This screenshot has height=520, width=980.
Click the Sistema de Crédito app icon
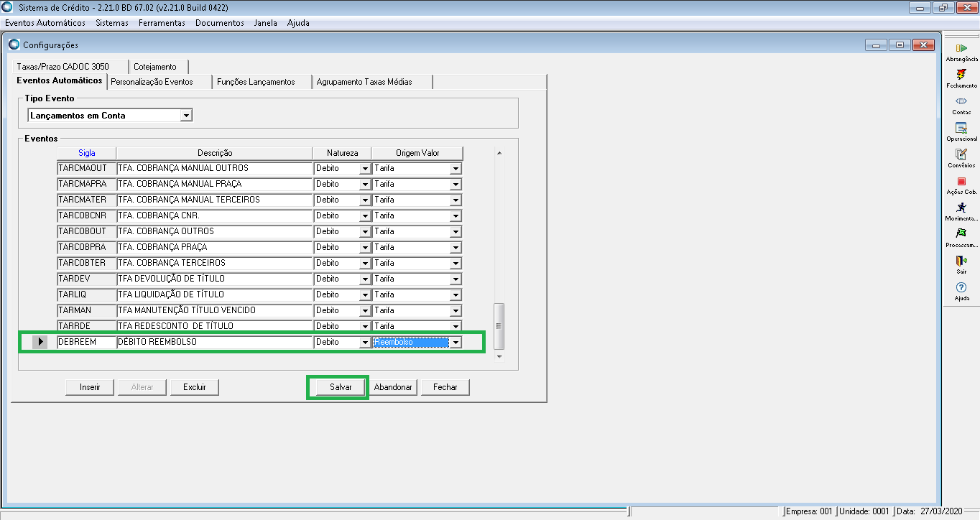tap(6, 8)
